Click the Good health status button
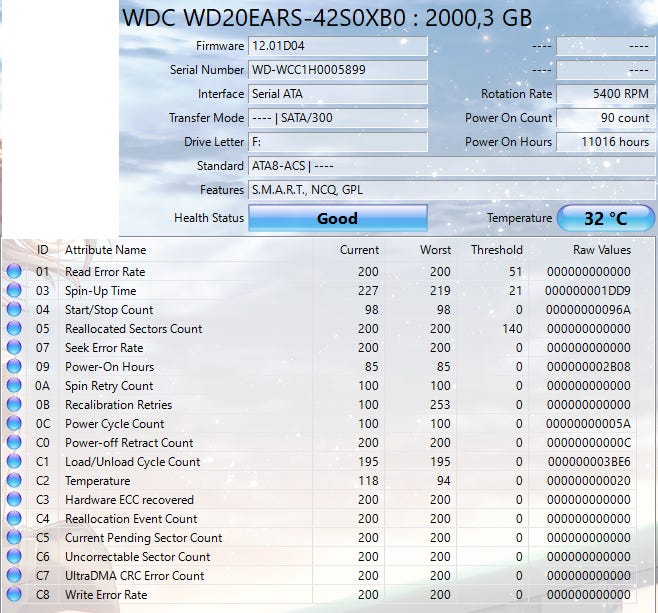The width and height of the screenshot is (658, 613). 338,218
